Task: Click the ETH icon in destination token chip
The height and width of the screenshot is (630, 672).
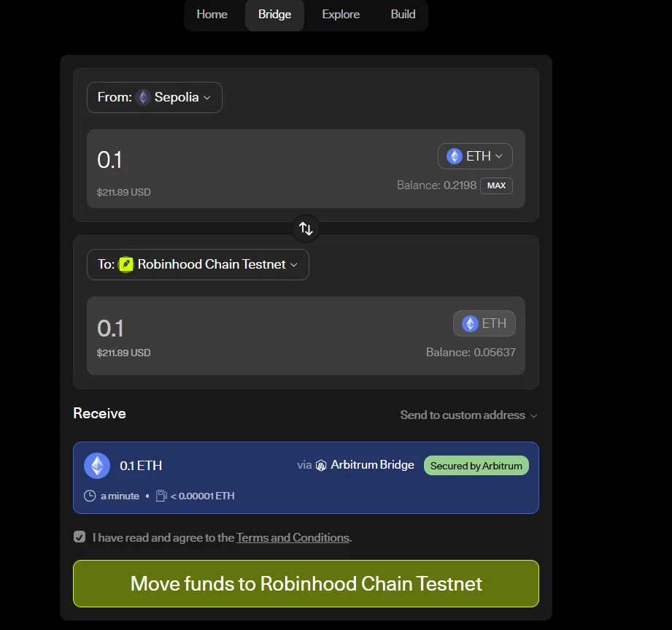Action: [x=470, y=323]
